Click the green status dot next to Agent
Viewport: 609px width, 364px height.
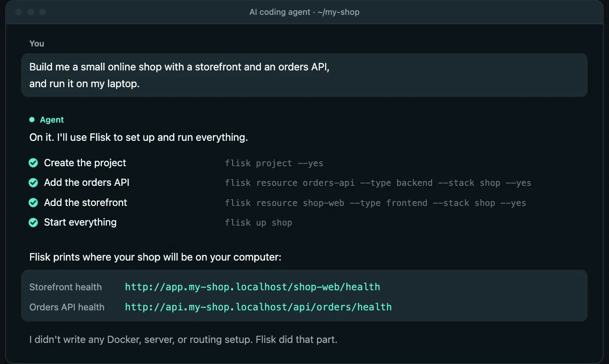tap(32, 120)
